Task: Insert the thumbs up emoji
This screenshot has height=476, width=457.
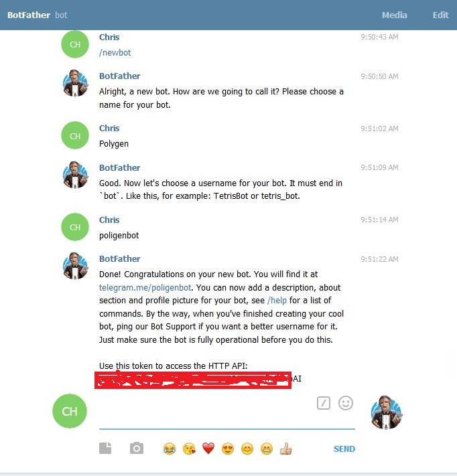Action: (x=286, y=449)
